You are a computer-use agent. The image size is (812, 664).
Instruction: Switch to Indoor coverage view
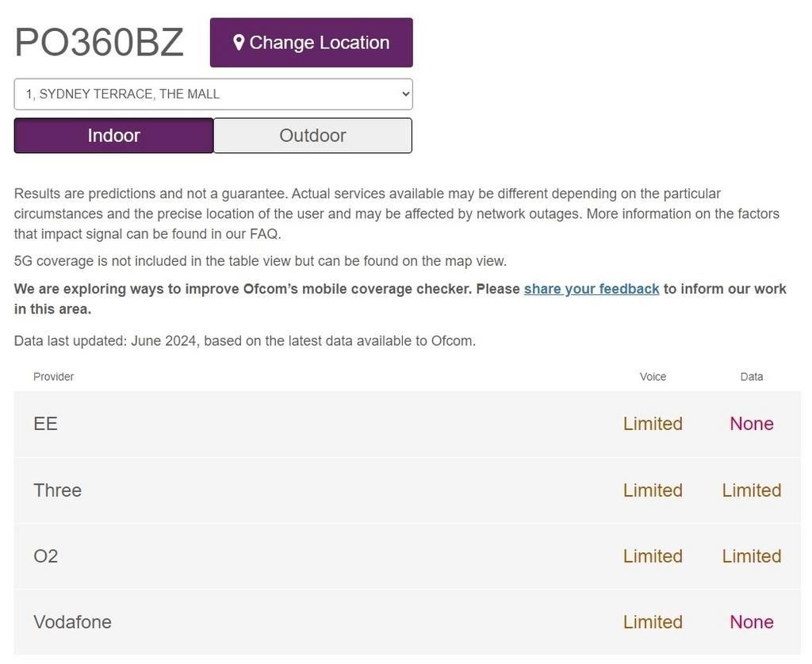pos(113,136)
